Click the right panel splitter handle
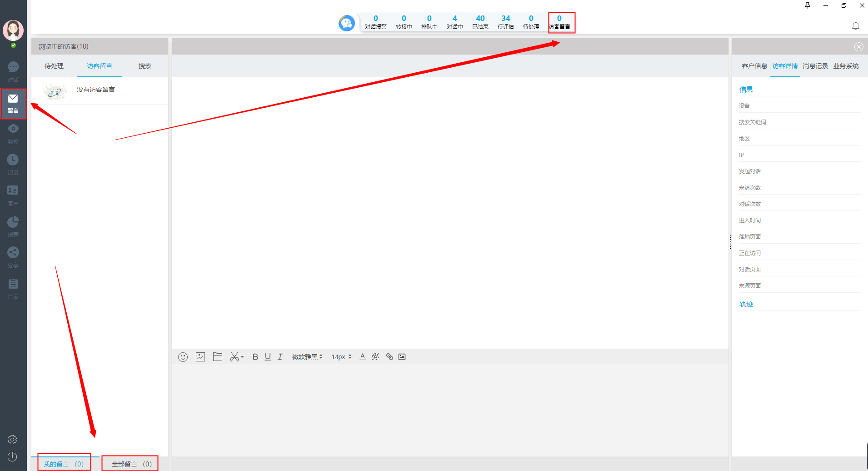This screenshot has height=471, width=868. click(x=730, y=241)
